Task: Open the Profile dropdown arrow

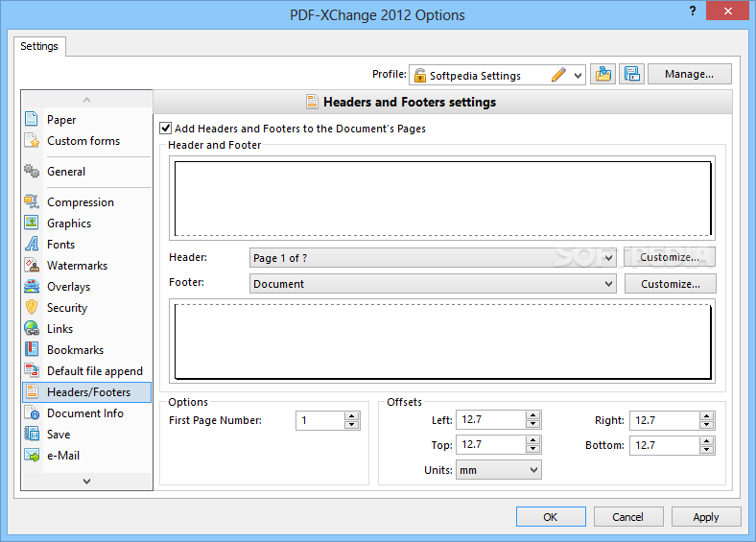Action: click(578, 75)
